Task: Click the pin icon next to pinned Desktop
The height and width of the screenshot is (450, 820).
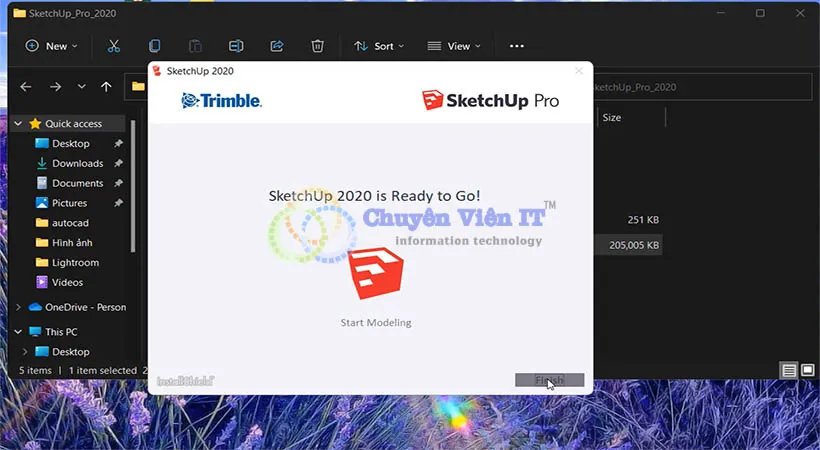Action: pos(119,143)
